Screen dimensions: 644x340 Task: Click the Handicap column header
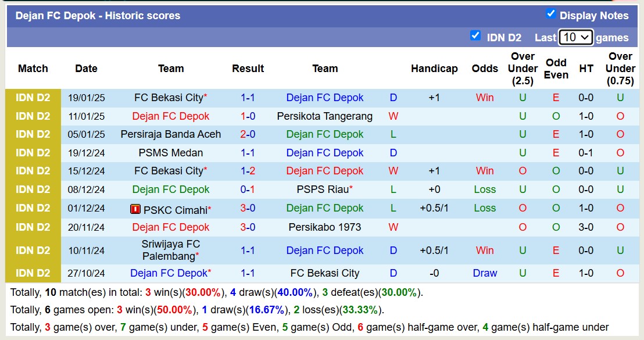(x=434, y=69)
